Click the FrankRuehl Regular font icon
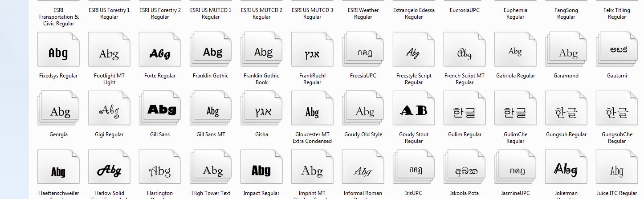 [312, 50]
